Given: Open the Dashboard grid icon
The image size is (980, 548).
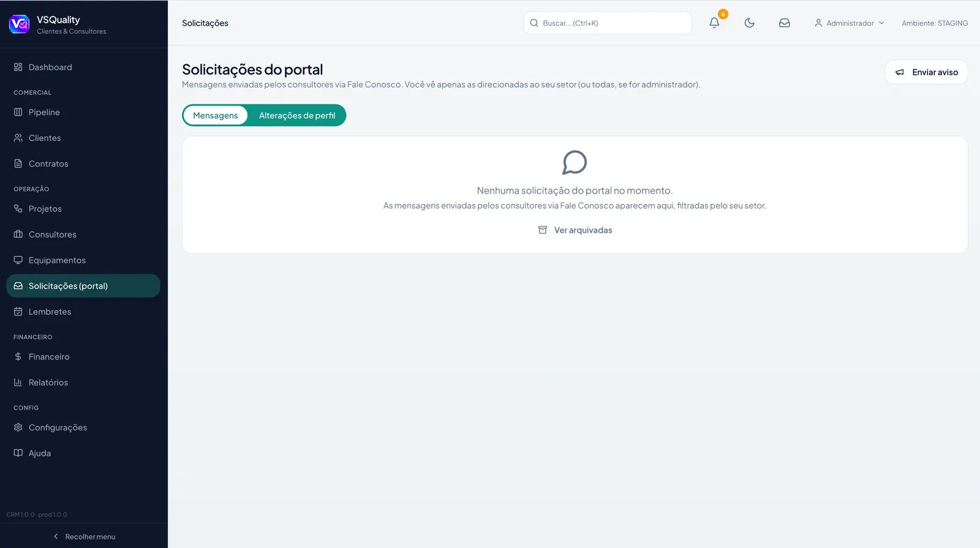Looking at the screenshot, I should point(18,67).
